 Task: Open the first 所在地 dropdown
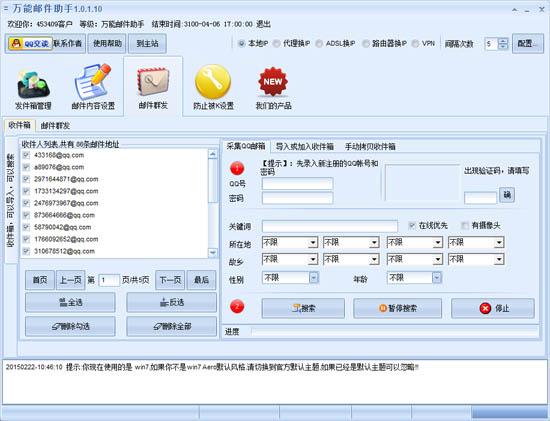290,242
